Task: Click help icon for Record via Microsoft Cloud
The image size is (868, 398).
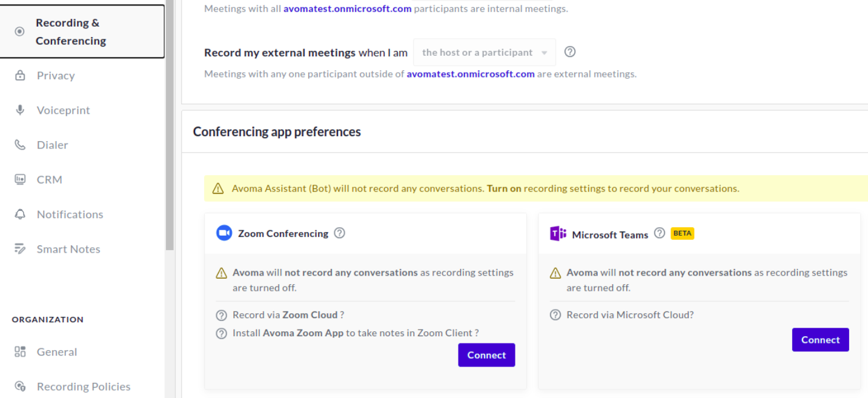Action: click(x=555, y=315)
